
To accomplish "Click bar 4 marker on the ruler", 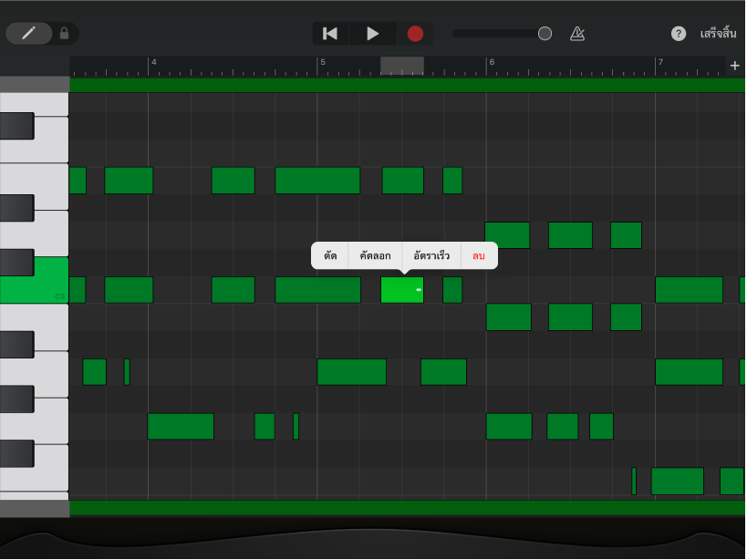I will pyautogui.click(x=153, y=62).
